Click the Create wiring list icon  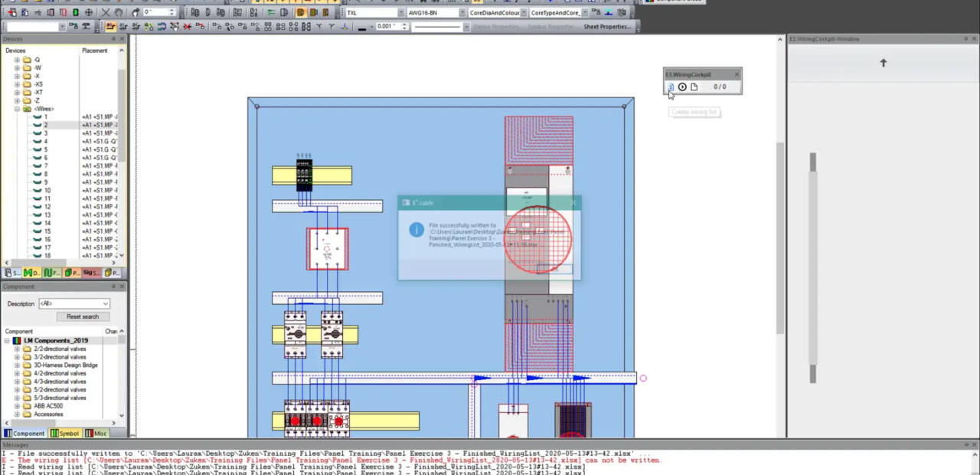click(671, 87)
